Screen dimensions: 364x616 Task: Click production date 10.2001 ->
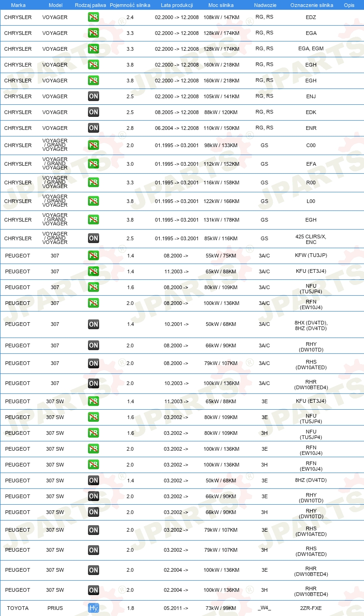point(176,324)
